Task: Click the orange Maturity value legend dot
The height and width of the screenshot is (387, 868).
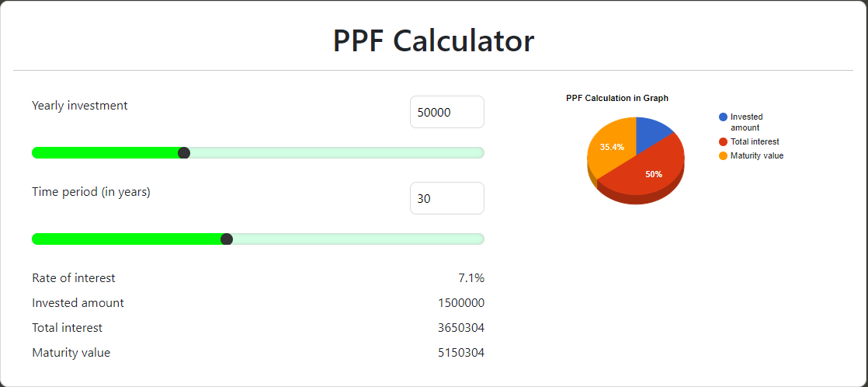Action: point(723,155)
